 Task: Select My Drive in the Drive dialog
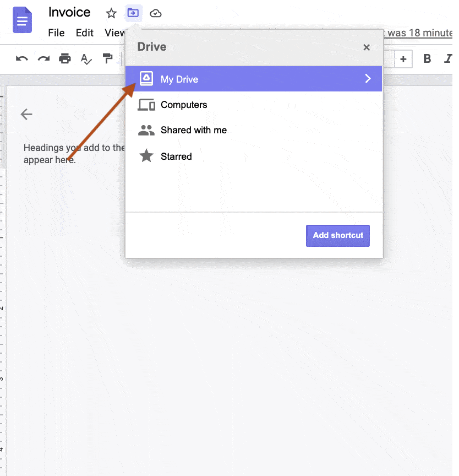pyautogui.click(x=254, y=79)
